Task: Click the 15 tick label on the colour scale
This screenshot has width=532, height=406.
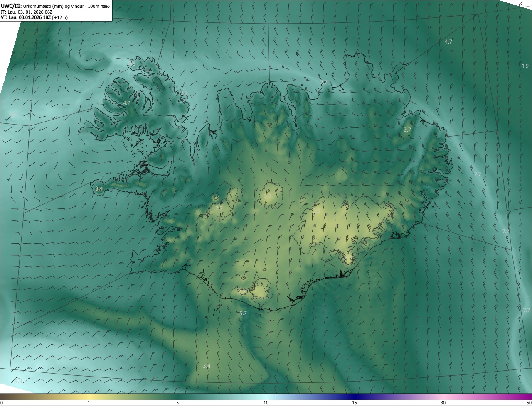Action: click(x=355, y=403)
